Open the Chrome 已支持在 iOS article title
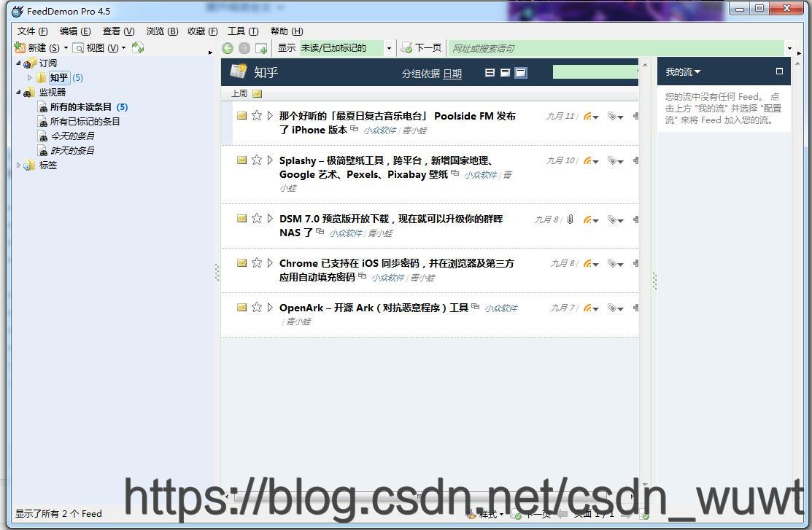The height and width of the screenshot is (530, 812). (x=397, y=270)
